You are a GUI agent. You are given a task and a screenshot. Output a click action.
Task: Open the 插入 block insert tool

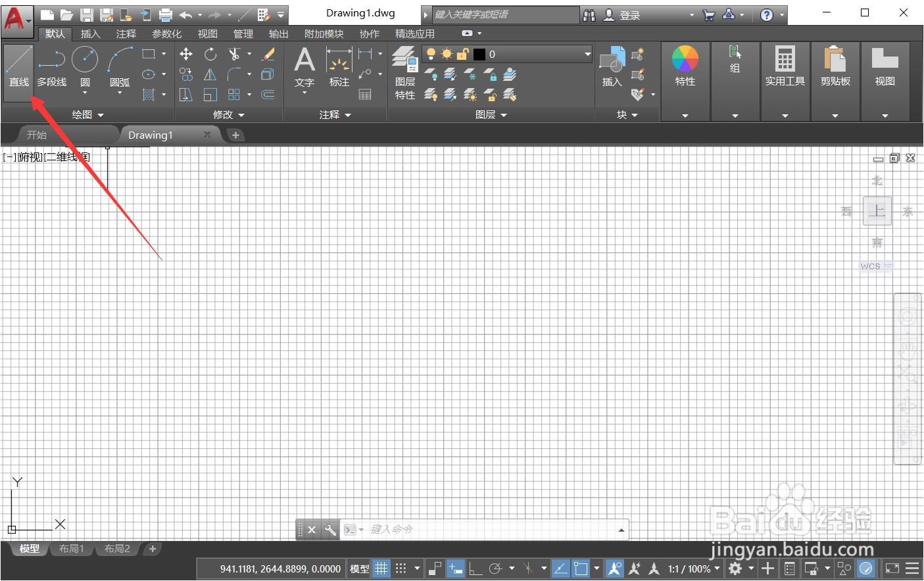[612, 66]
